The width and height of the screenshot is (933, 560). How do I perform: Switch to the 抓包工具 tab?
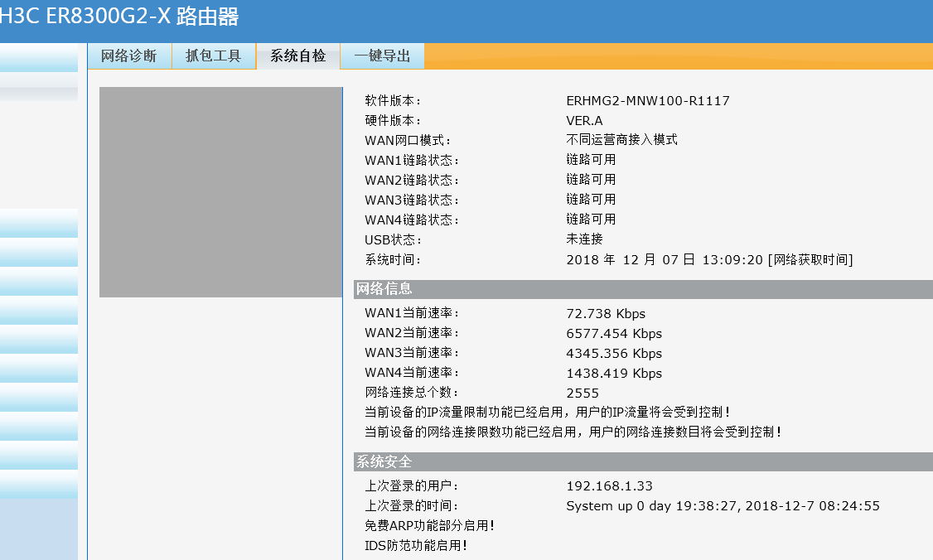coord(214,56)
